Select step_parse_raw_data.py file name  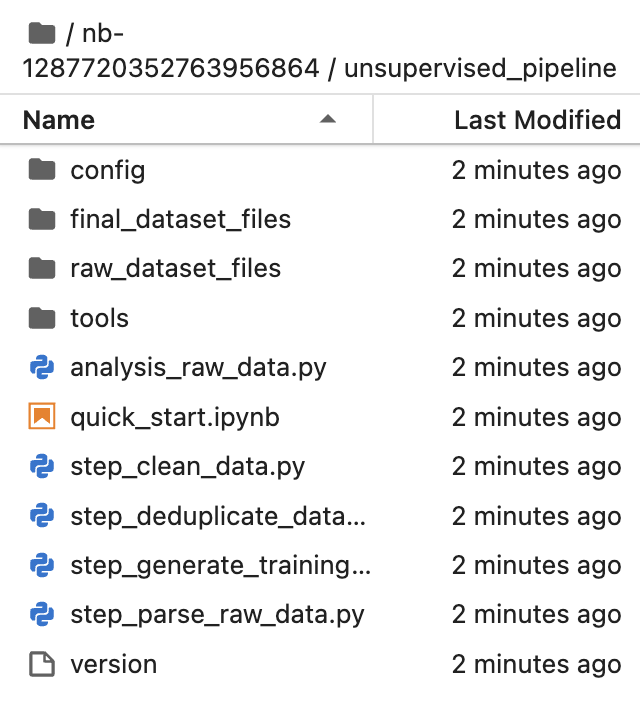(x=217, y=615)
